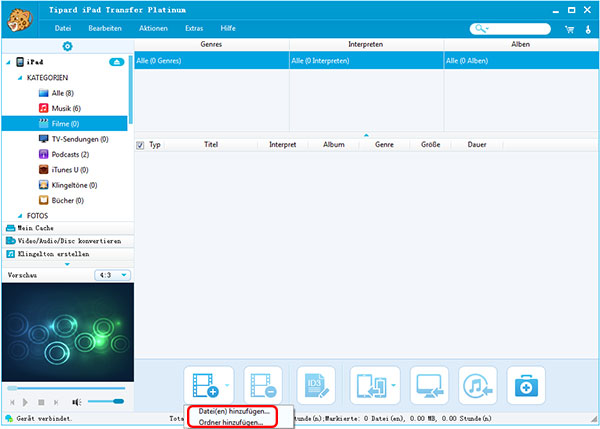Click the mute speaker icon in the preview

(x=77, y=402)
